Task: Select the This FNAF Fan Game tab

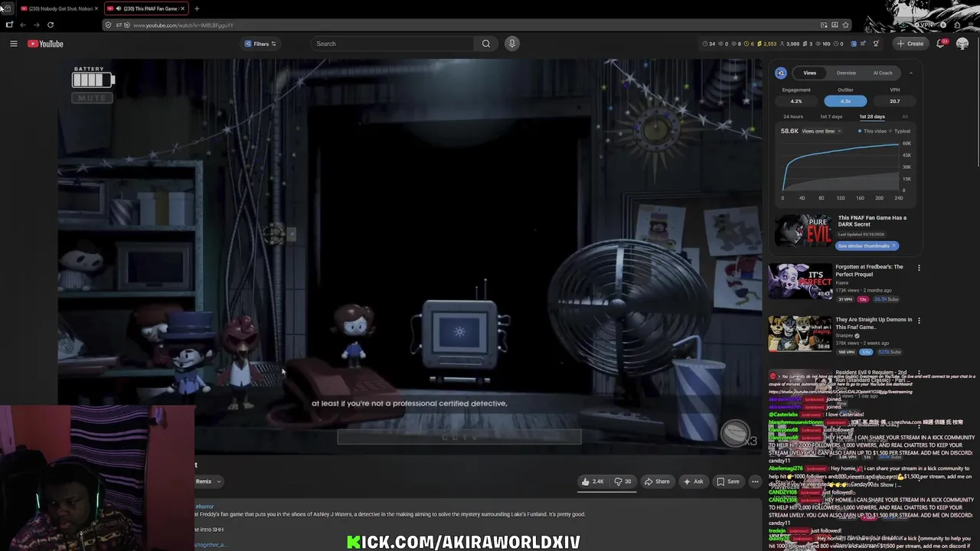Action: click(x=146, y=8)
